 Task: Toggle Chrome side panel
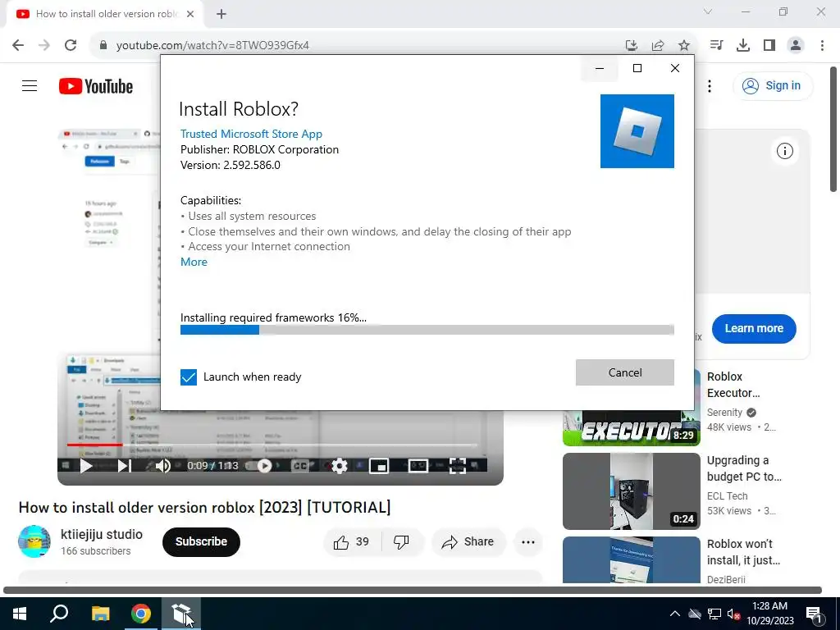[769, 45]
